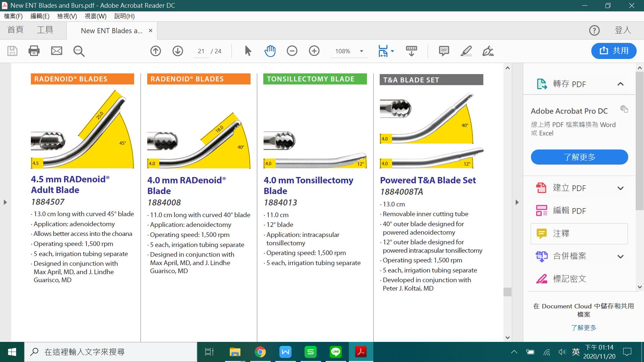Click the 共用 share button

[x=614, y=51]
